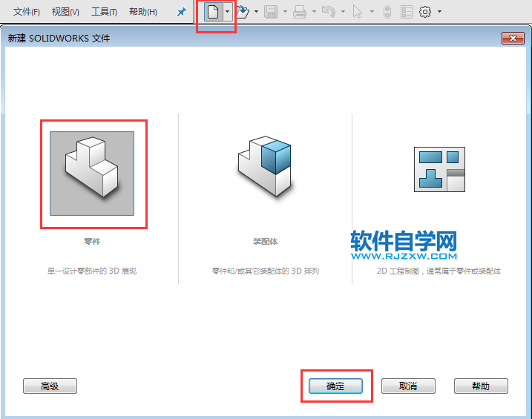The width and height of the screenshot is (532, 419).
Task: Click the 2D 工程制图 description text
Action: pos(439,271)
